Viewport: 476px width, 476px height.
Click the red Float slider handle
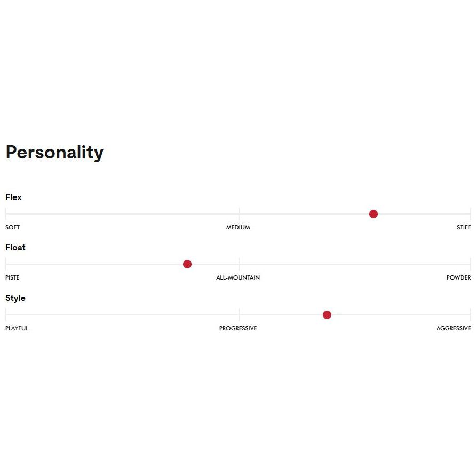187,264
